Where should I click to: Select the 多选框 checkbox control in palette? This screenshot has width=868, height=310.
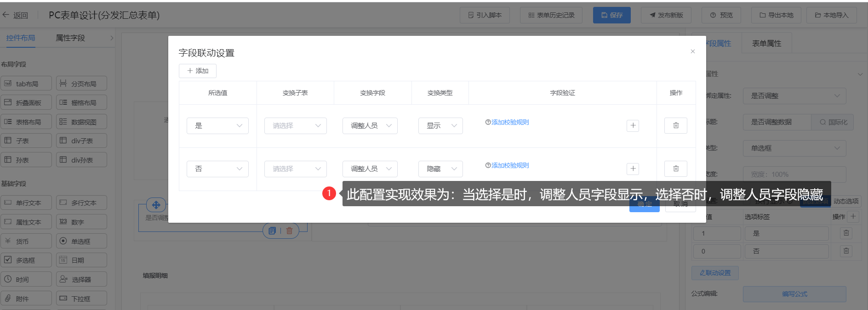point(26,260)
